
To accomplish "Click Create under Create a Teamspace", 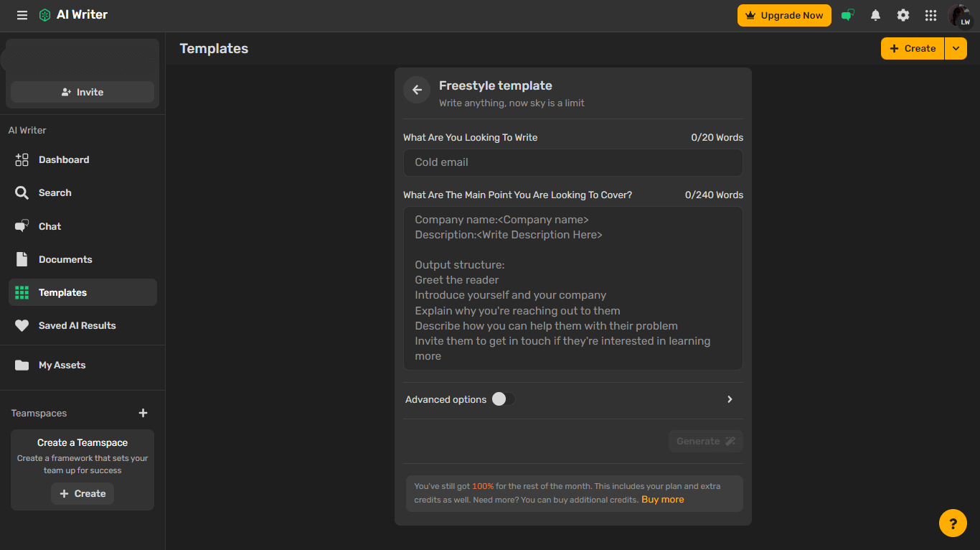I will point(83,494).
